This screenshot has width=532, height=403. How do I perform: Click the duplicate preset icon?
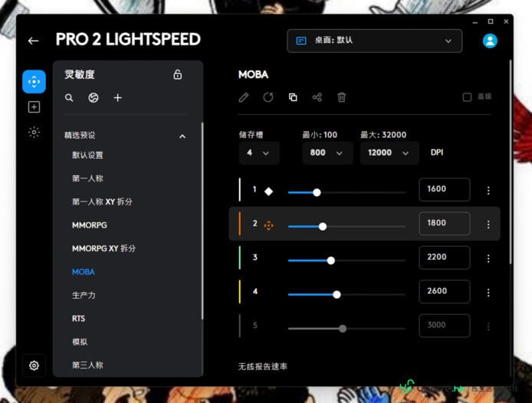pyautogui.click(x=293, y=97)
